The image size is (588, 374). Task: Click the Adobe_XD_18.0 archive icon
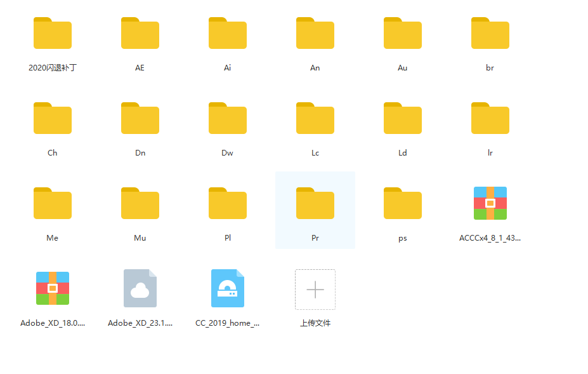[x=53, y=288]
